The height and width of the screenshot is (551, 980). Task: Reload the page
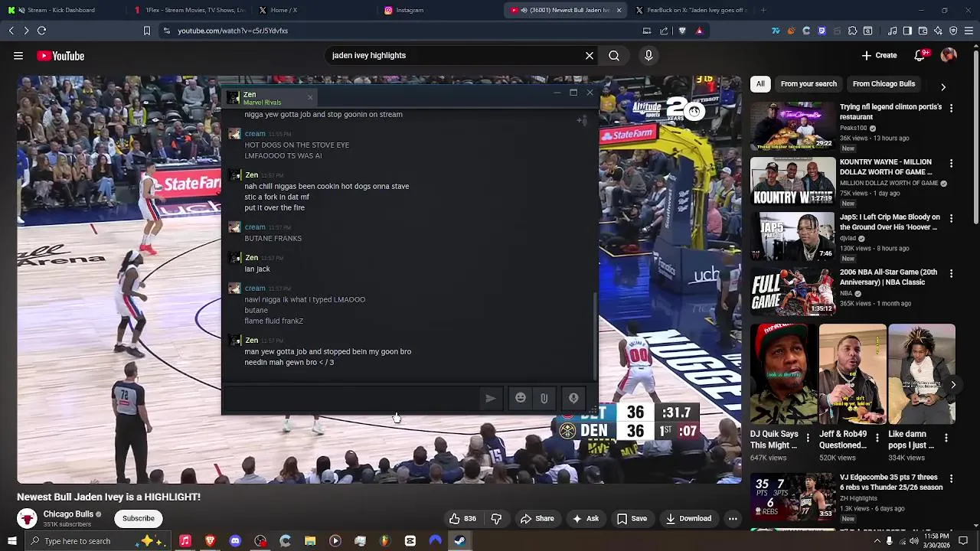tap(41, 31)
